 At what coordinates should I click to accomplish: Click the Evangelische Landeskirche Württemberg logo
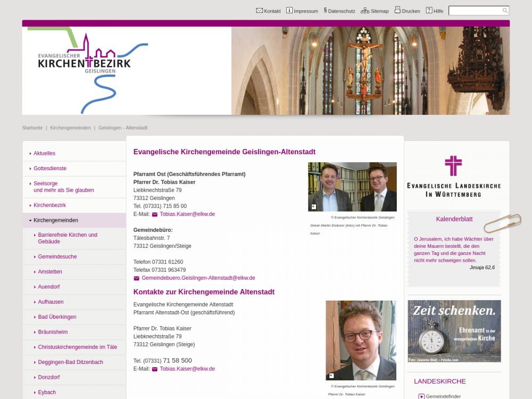click(x=453, y=177)
